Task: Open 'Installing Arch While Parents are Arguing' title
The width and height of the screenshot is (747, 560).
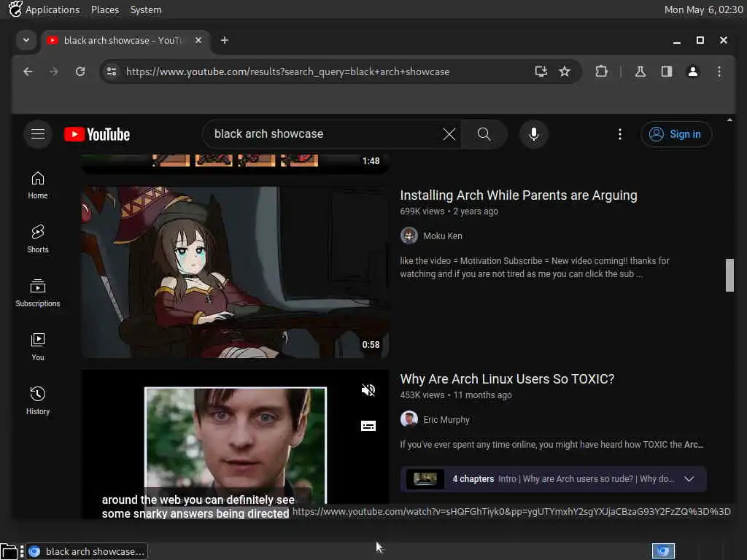Action: pyautogui.click(x=519, y=195)
